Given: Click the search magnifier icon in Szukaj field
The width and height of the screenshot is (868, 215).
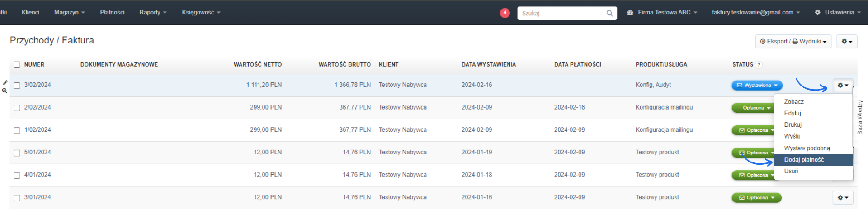Looking at the screenshot, I should pos(609,13).
